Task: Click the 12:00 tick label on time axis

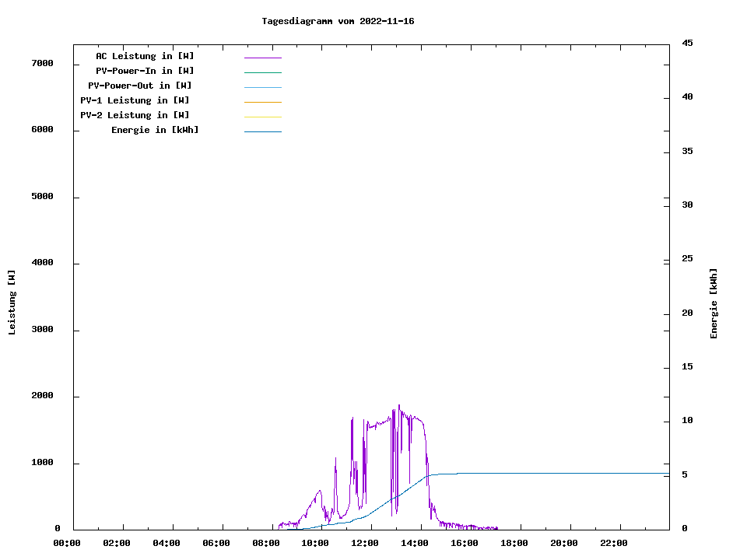Action: (x=365, y=543)
